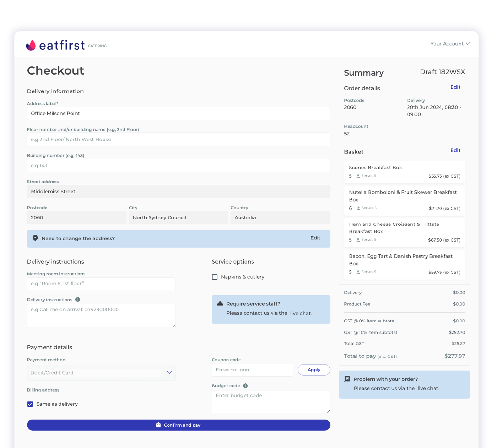The height and width of the screenshot is (448, 497).
Task: Click Nutella Bomboloni & Fruit Skewer Breakfast Box name
Action: [403, 196]
